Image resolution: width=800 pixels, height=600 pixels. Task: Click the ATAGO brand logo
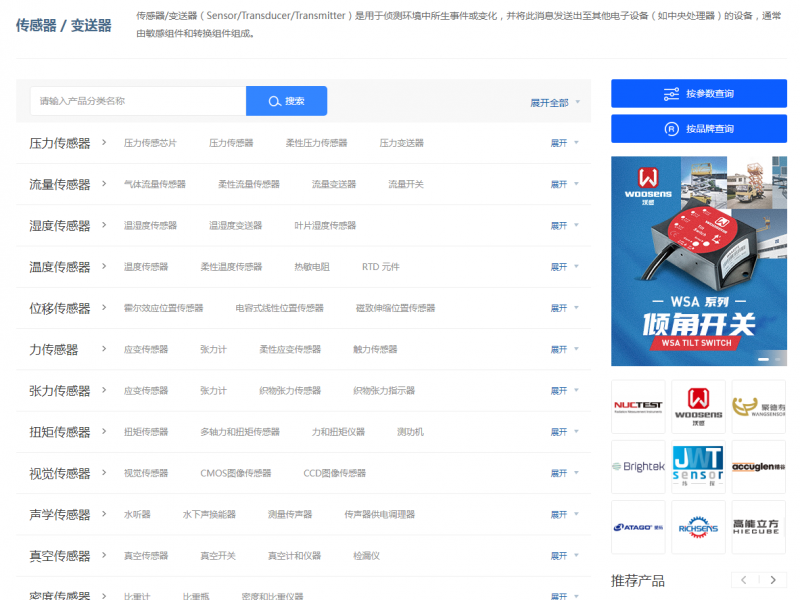[x=638, y=527]
